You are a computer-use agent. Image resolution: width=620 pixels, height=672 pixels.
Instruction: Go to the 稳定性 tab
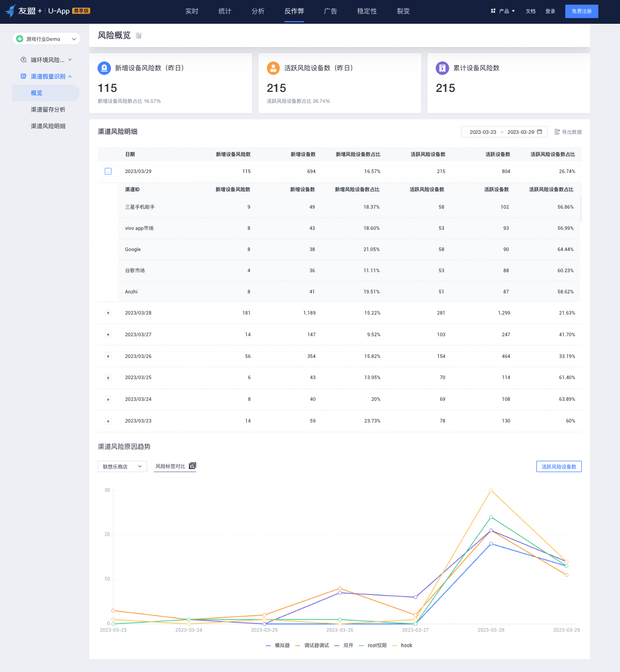click(367, 11)
